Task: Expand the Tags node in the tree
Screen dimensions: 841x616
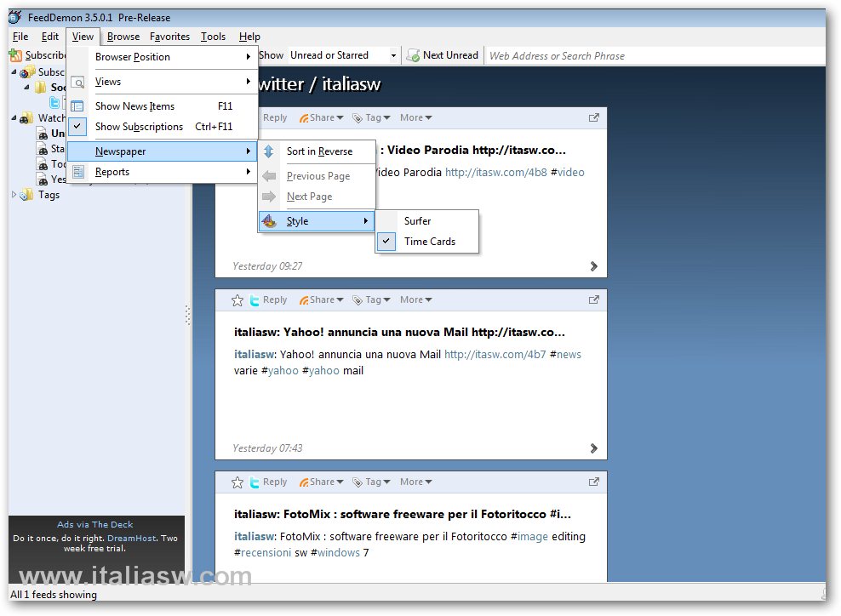Action: [x=14, y=195]
